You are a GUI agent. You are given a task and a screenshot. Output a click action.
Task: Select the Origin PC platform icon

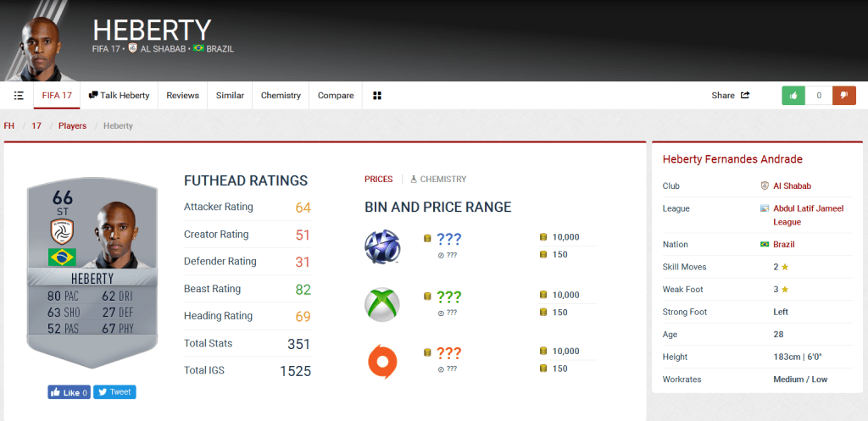point(381,361)
